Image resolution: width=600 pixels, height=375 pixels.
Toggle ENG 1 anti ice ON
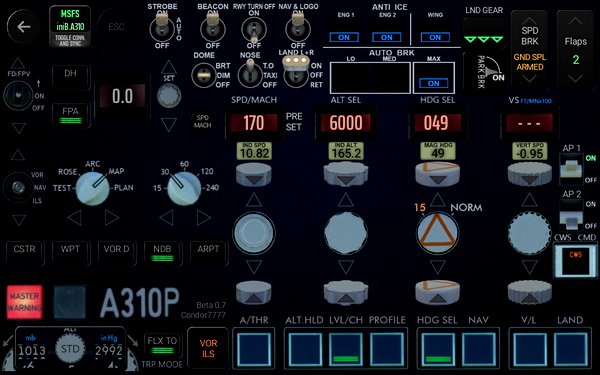coord(344,38)
